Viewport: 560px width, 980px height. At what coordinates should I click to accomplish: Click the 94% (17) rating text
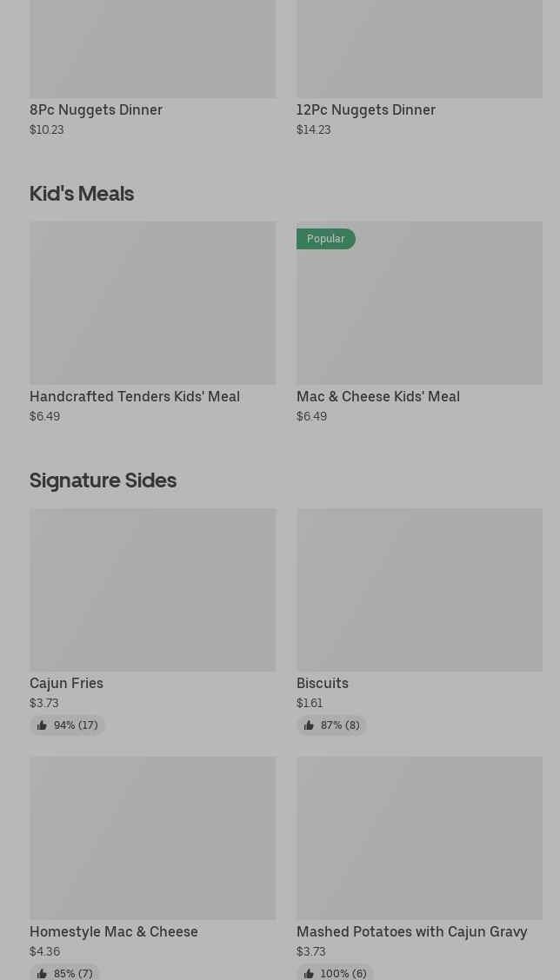click(76, 725)
